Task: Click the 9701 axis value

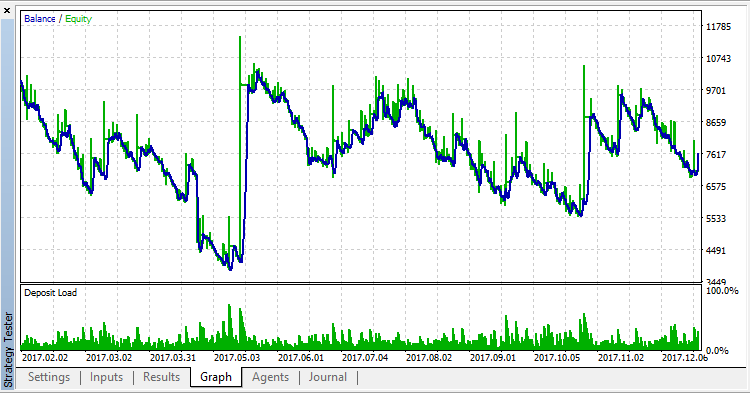Action: click(x=716, y=90)
